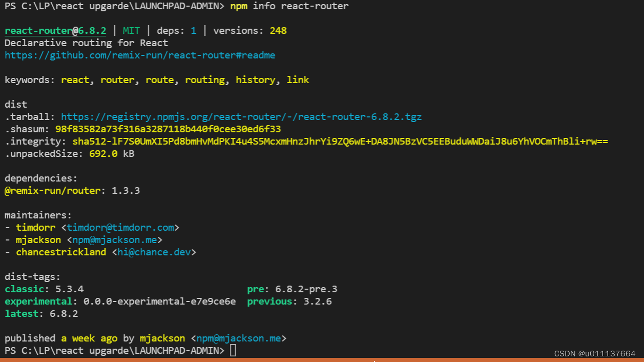Click the deps count 1
Image resolution: width=644 pixels, height=362 pixels.
coord(193,30)
